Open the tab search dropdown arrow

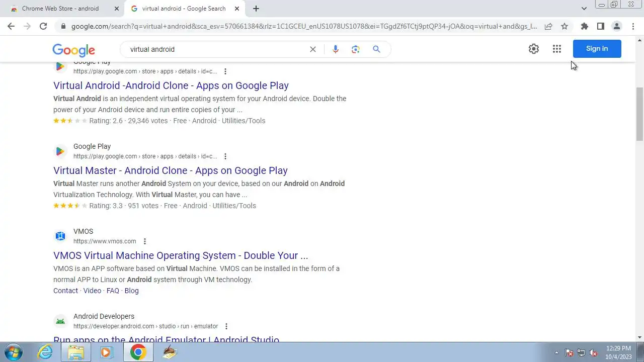584,9
